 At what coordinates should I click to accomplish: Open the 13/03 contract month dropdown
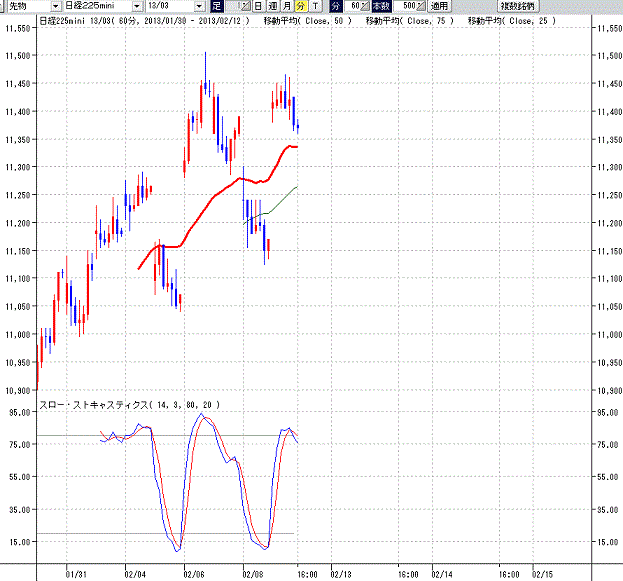pyautogui.click(x=199, y=6)
